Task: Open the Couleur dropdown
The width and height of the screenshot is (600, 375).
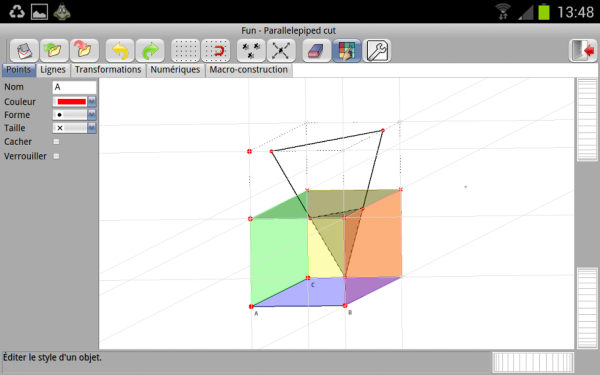Action: click(x=74, y=101)
